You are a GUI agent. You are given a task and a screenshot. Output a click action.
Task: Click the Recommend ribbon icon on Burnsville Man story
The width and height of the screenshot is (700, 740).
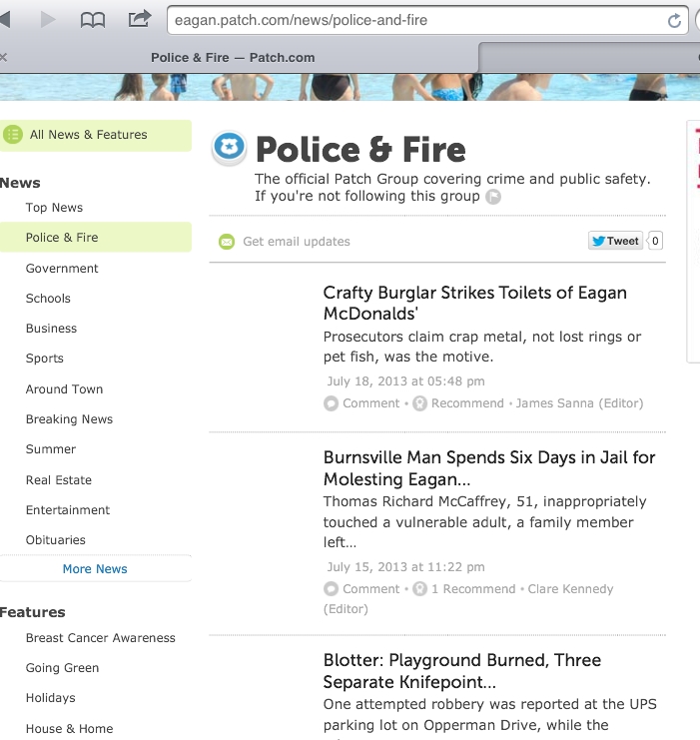pyautogui.click(x=419, y=589)
